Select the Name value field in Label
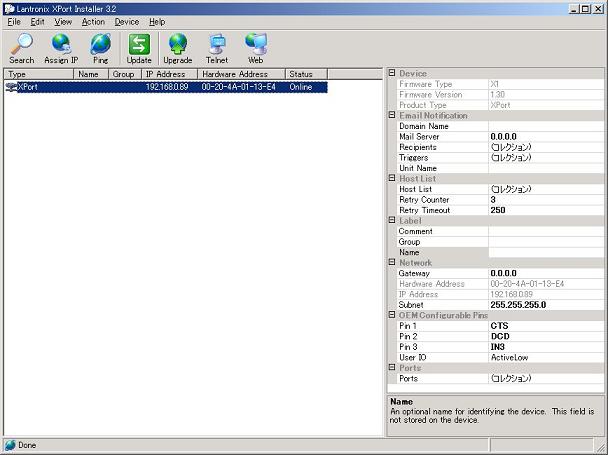Image resolution: width=608 pixels, height=455 pixels. (x=546, y=252)
